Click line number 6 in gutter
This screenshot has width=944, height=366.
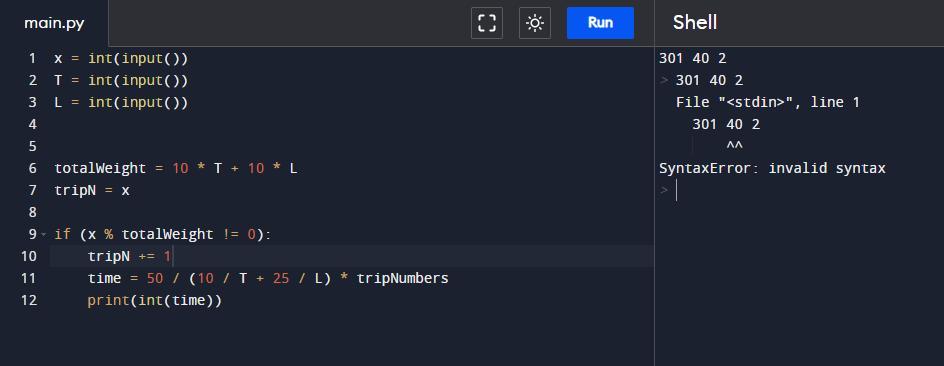(33, 168)
